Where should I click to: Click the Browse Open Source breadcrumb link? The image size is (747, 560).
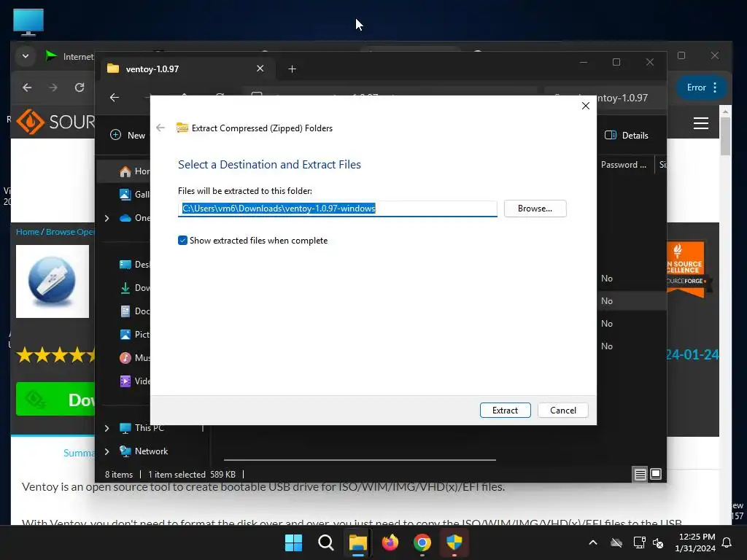pos(70,232)
